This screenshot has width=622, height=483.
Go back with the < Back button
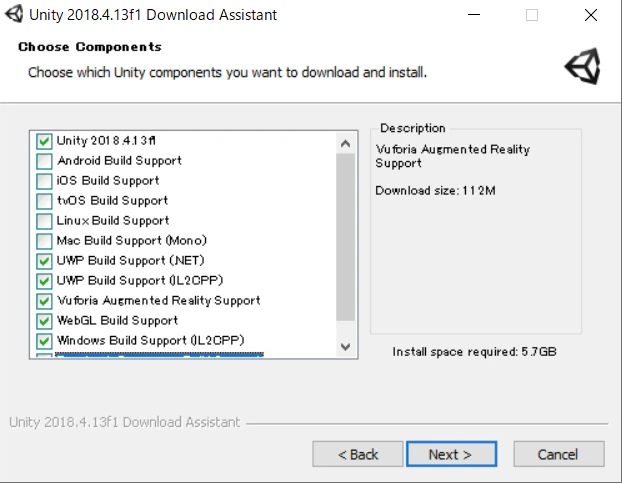[x=358, y=454]
